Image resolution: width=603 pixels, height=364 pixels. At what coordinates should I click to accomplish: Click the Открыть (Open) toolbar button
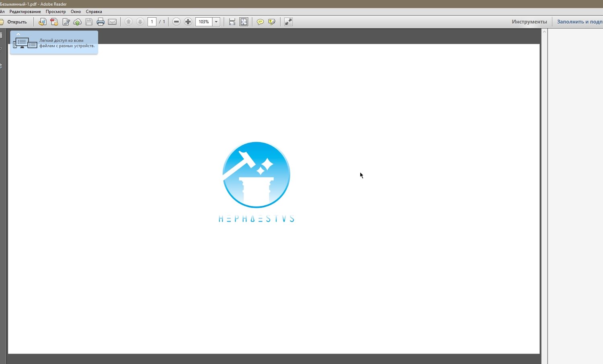[14, 22]
